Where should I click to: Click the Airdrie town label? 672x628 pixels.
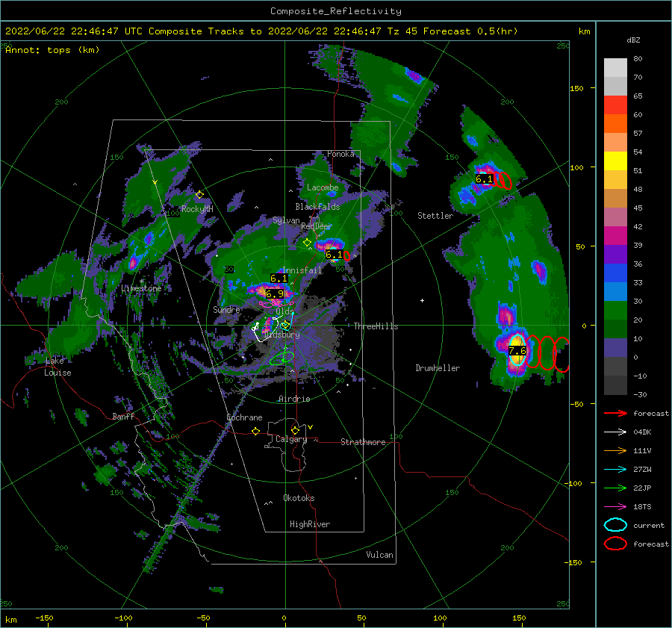point(294,399)
